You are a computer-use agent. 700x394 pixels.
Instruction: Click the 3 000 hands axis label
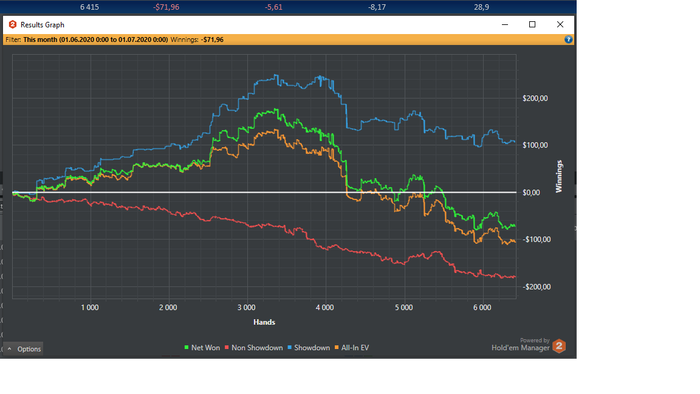pos(246,307)
